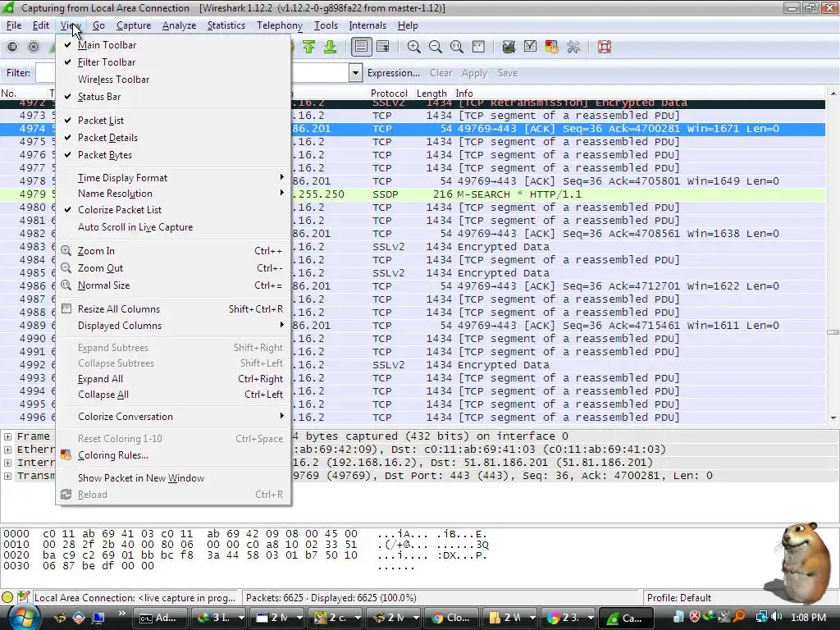The width and height of the screenshot is (840, 630).
Task: Click the Info column header
Action: [x=464, y=94]
